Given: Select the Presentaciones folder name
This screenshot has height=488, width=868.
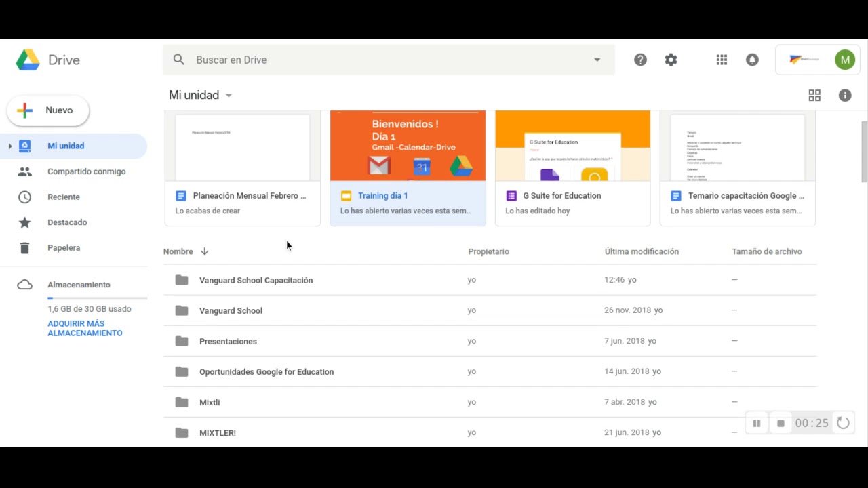Looking at the screenshot, I should tap(228, 341).
